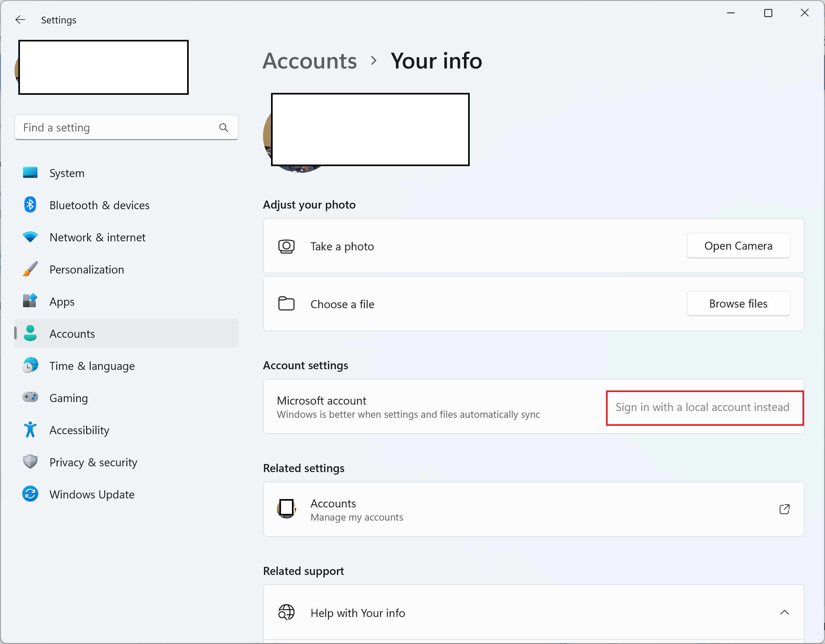
Task: Go to Time & language settings
Action: pyautogui.click(x=92, y=366)
